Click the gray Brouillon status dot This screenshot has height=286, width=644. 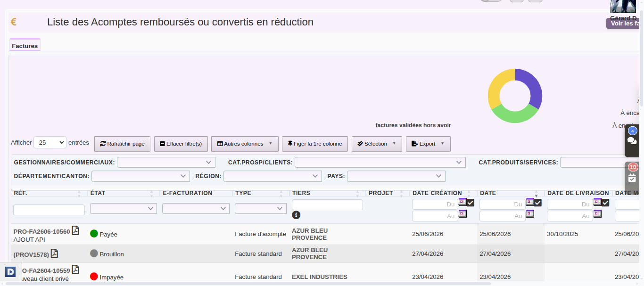click(x=94, y=253)
